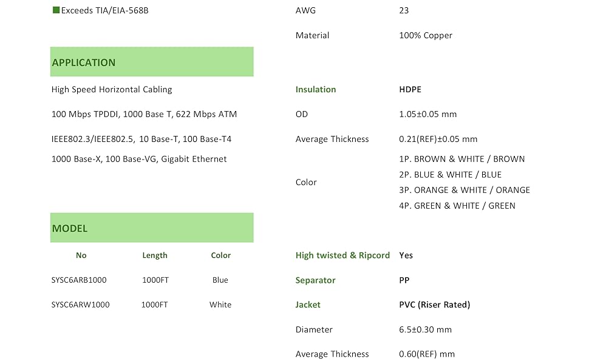The height and width of the screenshot is (364, 589).
Task: Click the 4P. GREEN & WHITE / GREEN line
Action: click(457, 206)
